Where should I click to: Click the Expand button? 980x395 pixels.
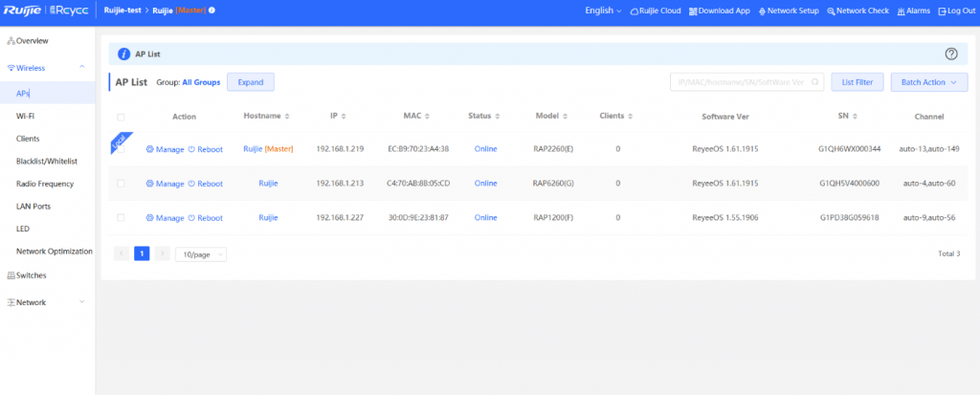coord(251,82)
